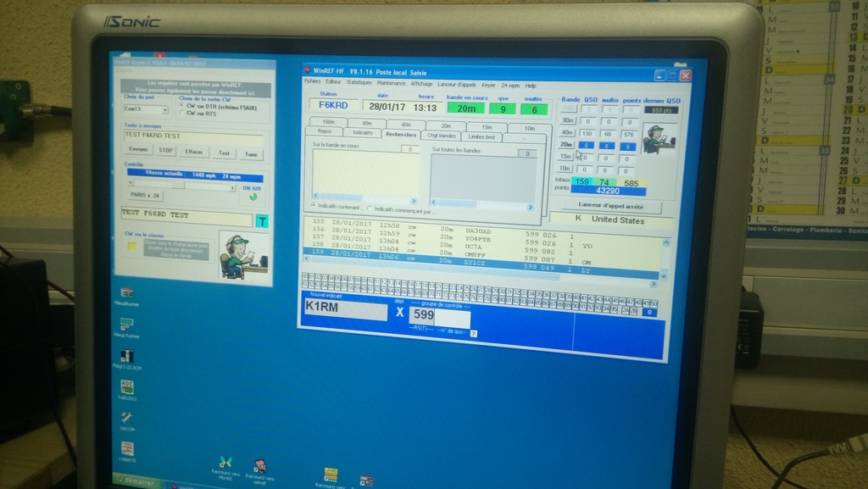Click the butterfly shortcut icon on desktop
Image resolution: width=868 pixels, height=489 pixels.
[225, 462]
